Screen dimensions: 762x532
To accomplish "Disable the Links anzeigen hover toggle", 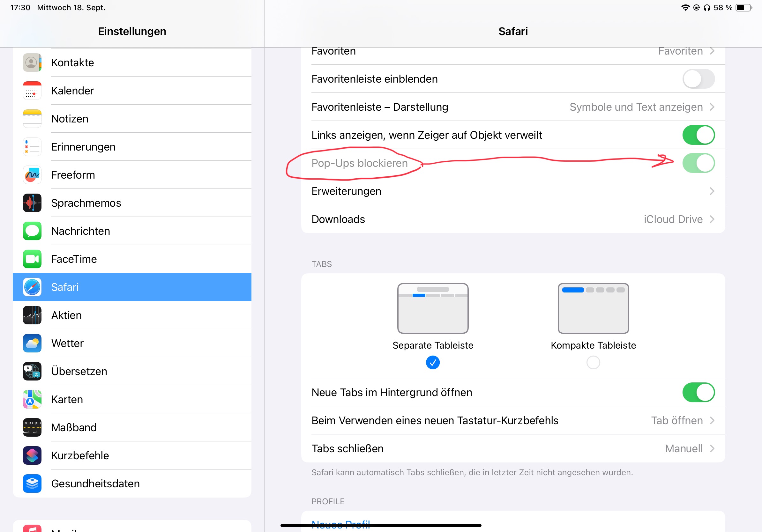I will click(x=698, y=135).
